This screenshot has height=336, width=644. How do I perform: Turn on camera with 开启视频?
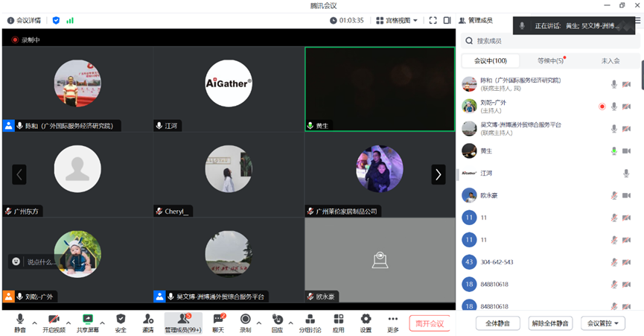pos(54,320)
